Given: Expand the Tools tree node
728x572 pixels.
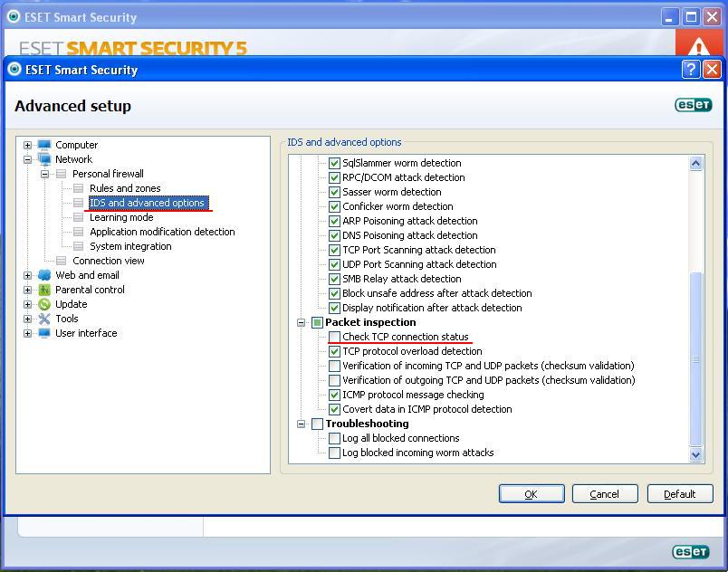Looking at the screenshot, I should pos(27,319).
